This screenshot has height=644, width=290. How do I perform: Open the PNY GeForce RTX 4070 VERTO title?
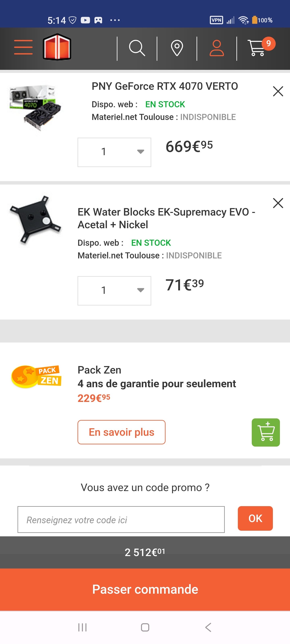tap(165, 86)
